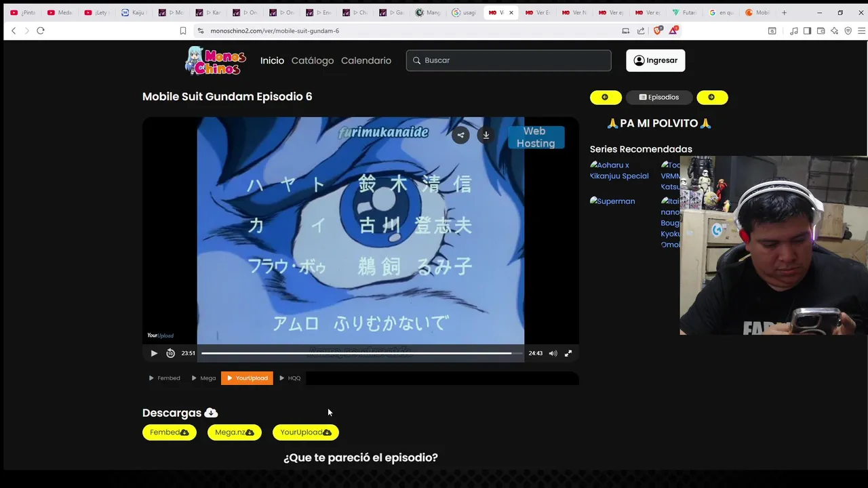Click the 'PA MI POLVITO' text
This screenshot has width=868, height=488.
[x=659, y=123]
